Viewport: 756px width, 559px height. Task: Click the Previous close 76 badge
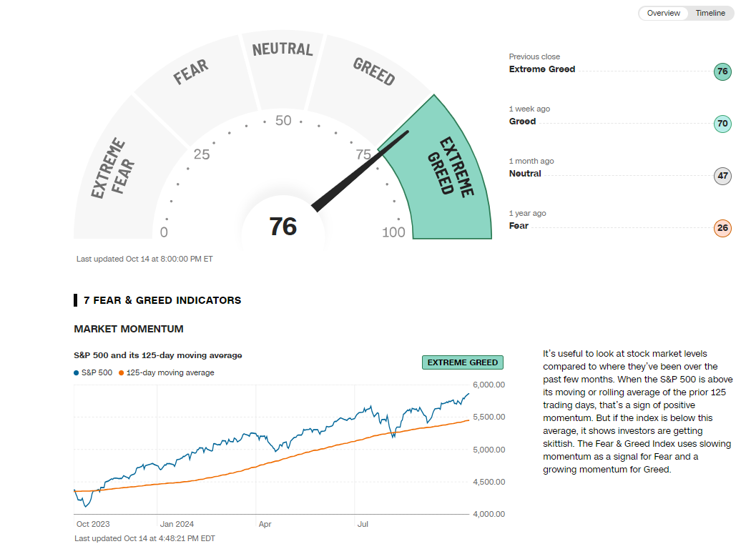[x=722, y=71]
